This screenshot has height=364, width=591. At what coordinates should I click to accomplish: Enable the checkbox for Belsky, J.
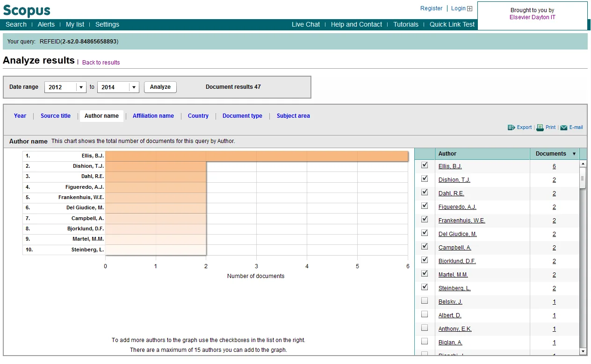point(425,300)
